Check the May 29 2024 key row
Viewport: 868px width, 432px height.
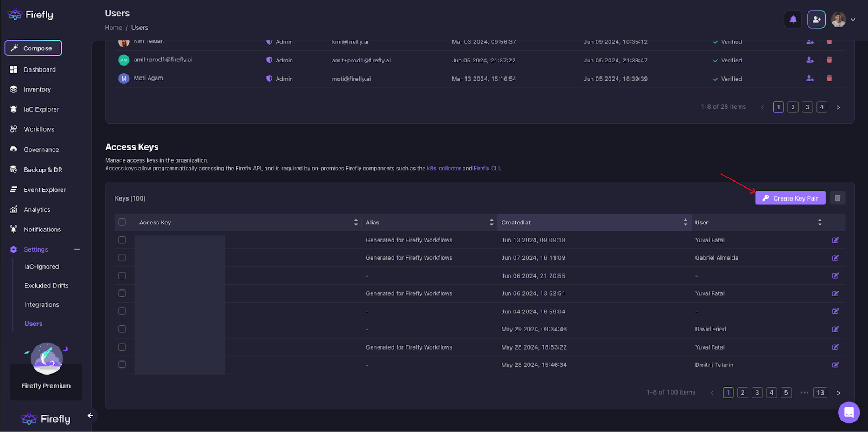coord(122,329)
